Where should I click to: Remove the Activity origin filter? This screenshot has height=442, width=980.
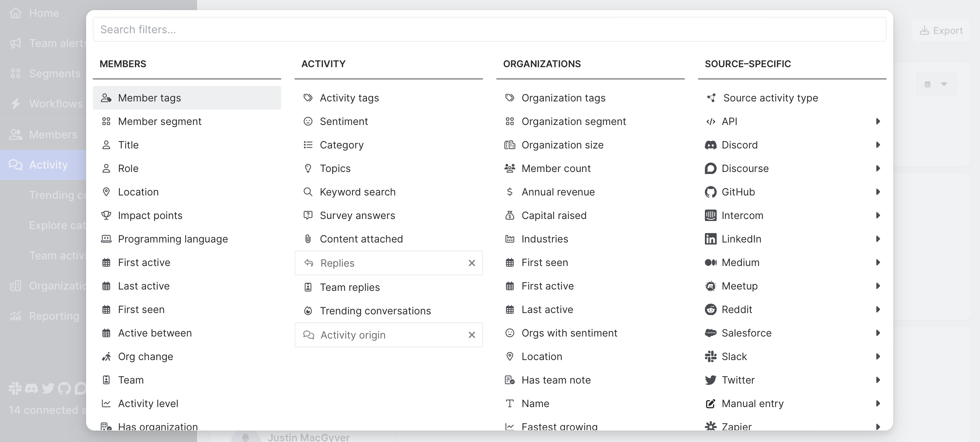pyautogui.click(x=472, y=335)
